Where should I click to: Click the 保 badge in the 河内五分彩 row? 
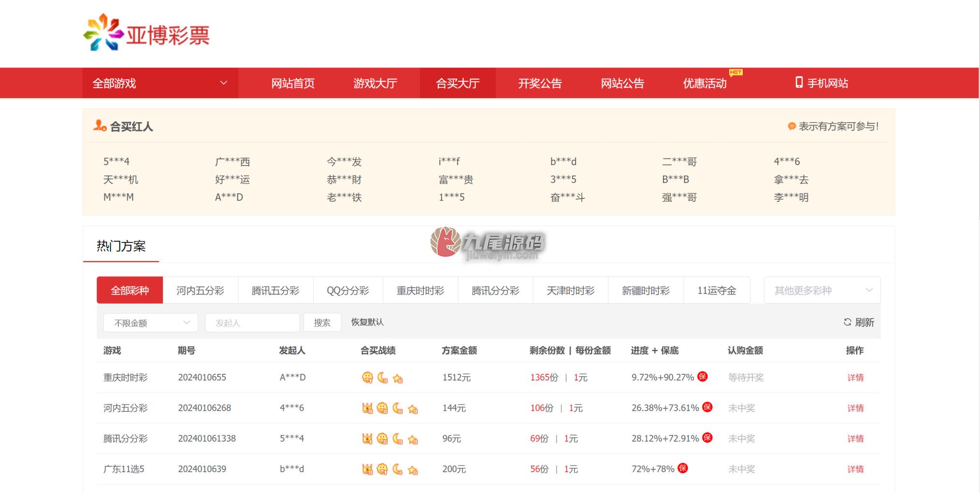click(707, 407)
